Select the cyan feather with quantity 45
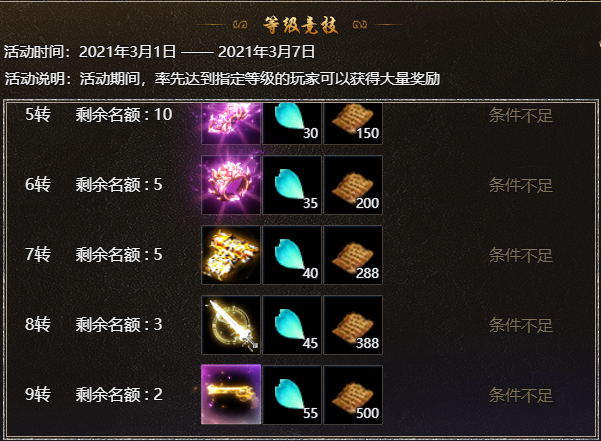Image resolution: width=601 pixels, height=441 pixels. (292, 325)
